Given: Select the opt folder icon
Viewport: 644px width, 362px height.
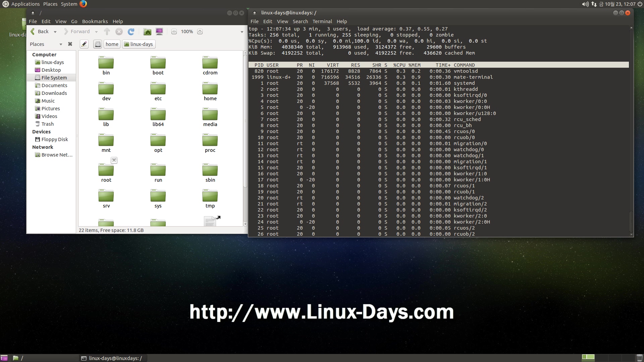Looking at the screenshot, I should (x=158, y=140).
